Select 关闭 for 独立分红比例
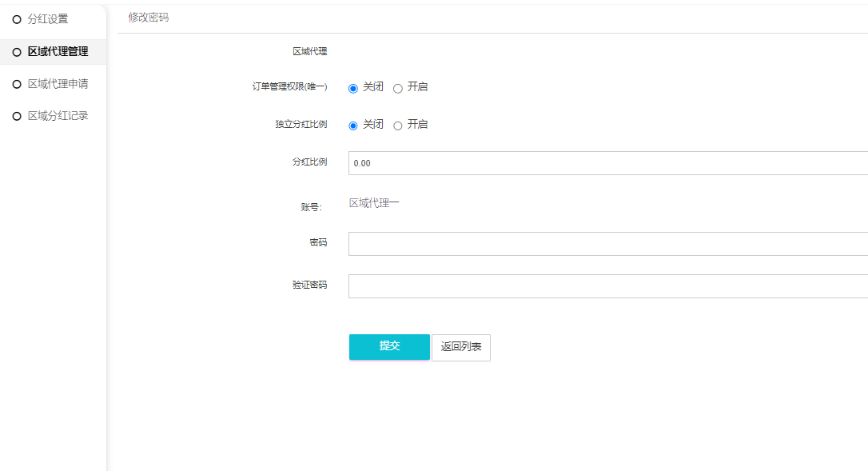The width and height of the screenshot is (868, 471). pos(353,126)
